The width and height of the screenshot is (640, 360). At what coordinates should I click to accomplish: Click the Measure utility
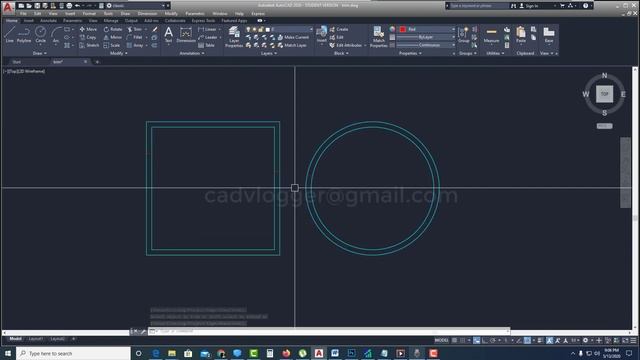491,35
